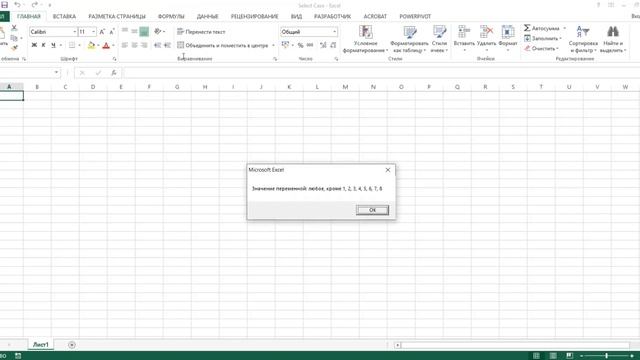The image size is (640, 360).
Task: Decrease the cell indent
Action: 158,45
